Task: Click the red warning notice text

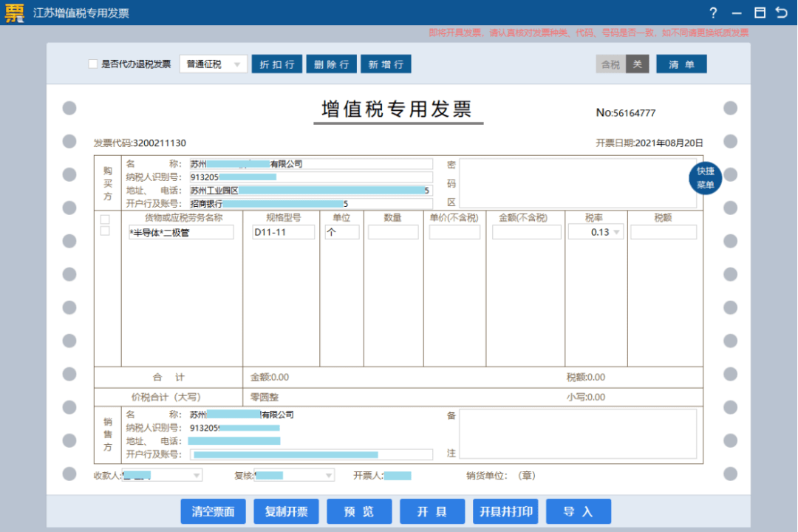Action: (589, 33)
